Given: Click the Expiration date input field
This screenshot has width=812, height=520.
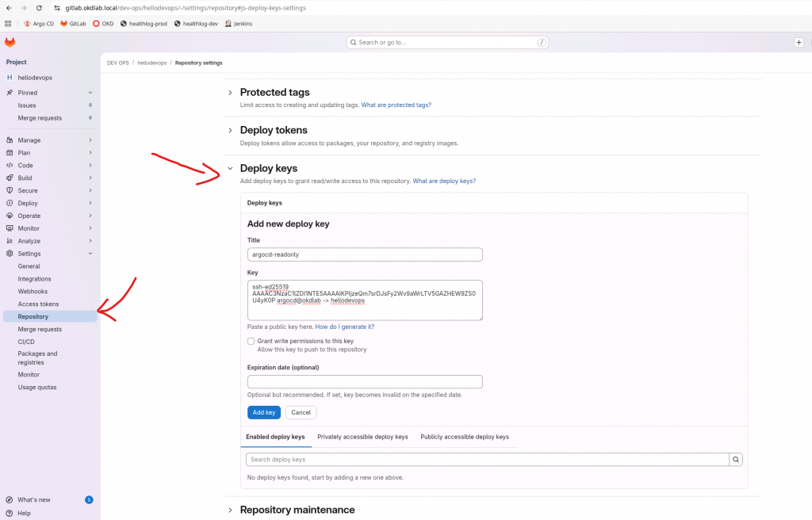Looking at the screenshot, I should 365,382.
